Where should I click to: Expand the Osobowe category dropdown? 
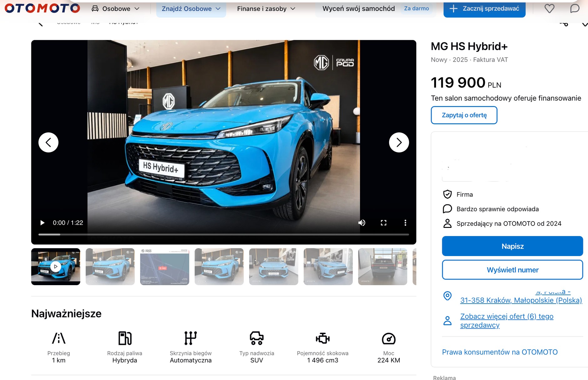click(116, 9)
